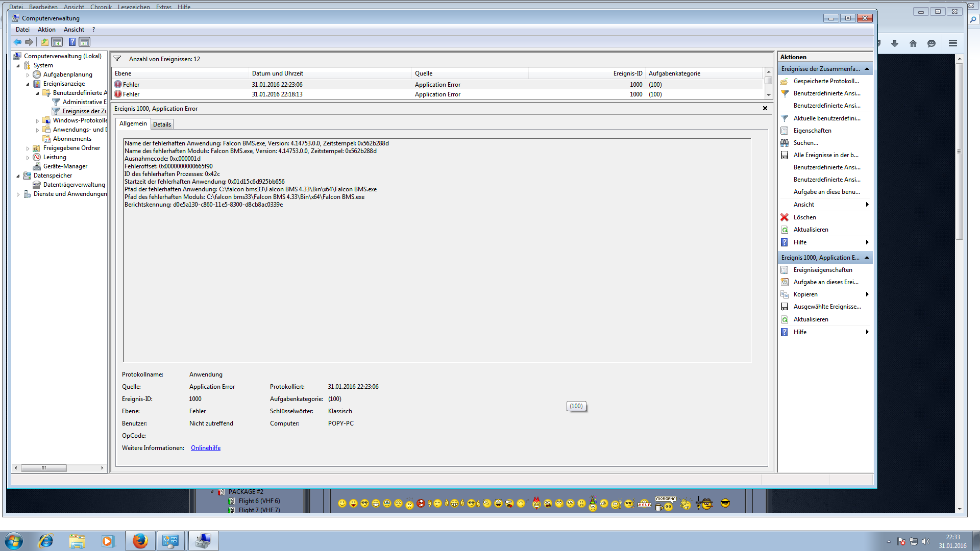Viewport: 980px width, 551px height.
Task: Expand the Freigegebene Ordner node
Action: tap(28, 148)
